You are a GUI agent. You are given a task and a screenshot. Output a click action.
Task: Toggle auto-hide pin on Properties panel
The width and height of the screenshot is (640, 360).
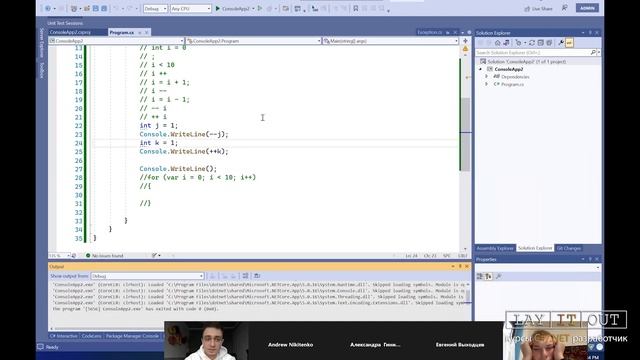pos(590,260)
